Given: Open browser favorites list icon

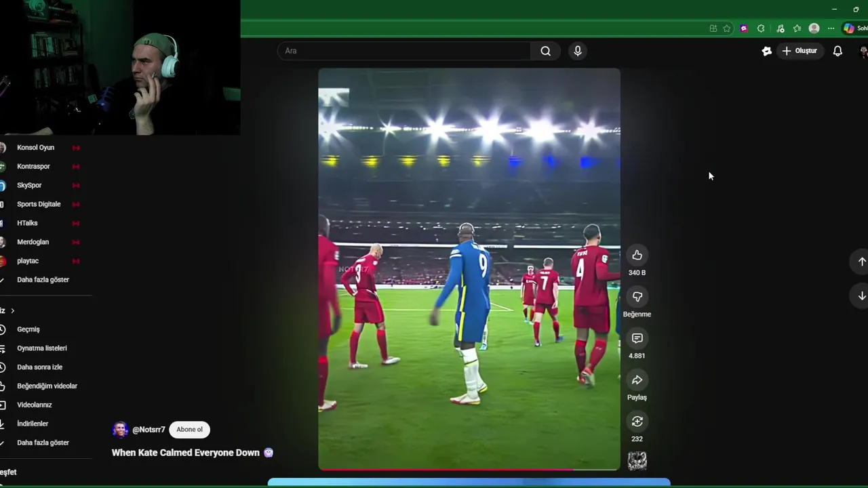Looking at the screenshot, I should 797,28.
